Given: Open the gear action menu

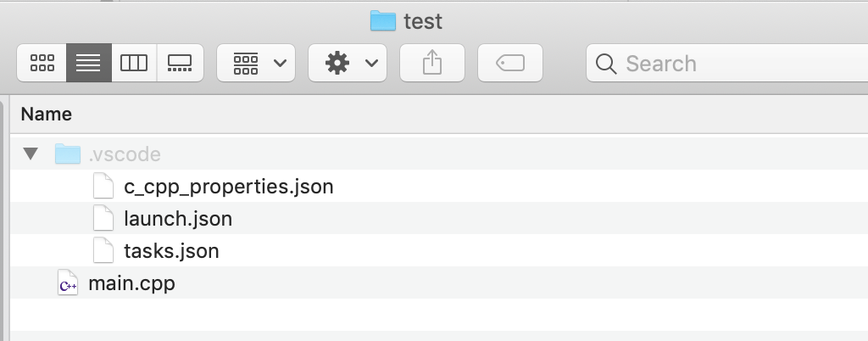Looking at the screenshot, I should pos(348,63).
